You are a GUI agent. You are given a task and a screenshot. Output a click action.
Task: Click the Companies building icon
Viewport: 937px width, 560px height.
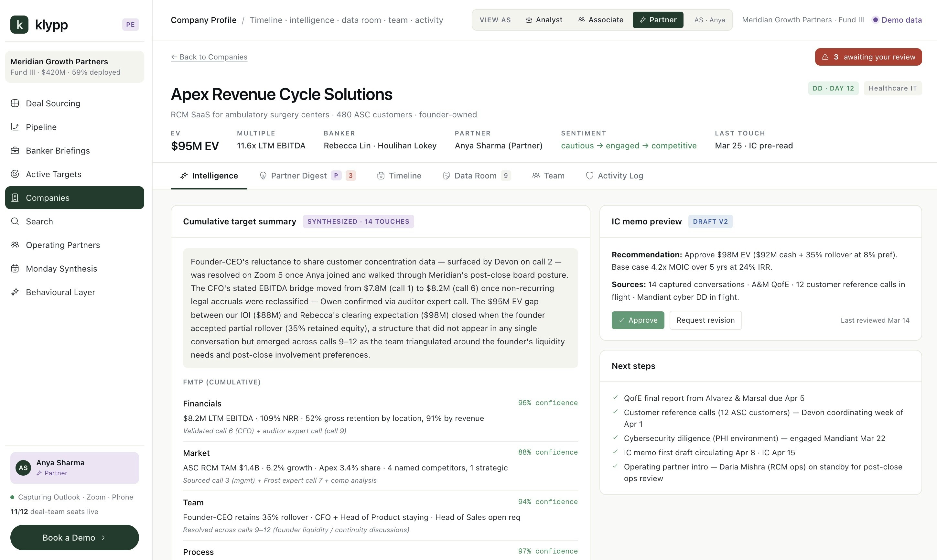pos(15,198)
